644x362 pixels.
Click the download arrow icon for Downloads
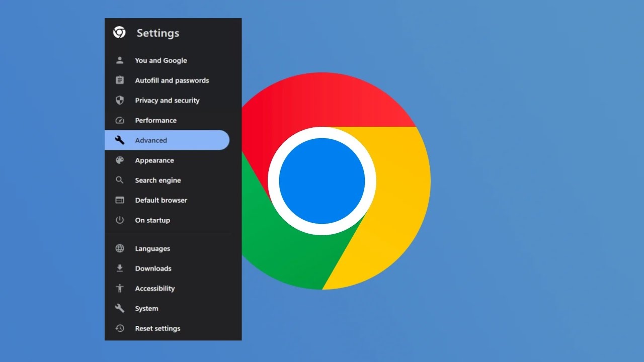[x=119, y=268]
